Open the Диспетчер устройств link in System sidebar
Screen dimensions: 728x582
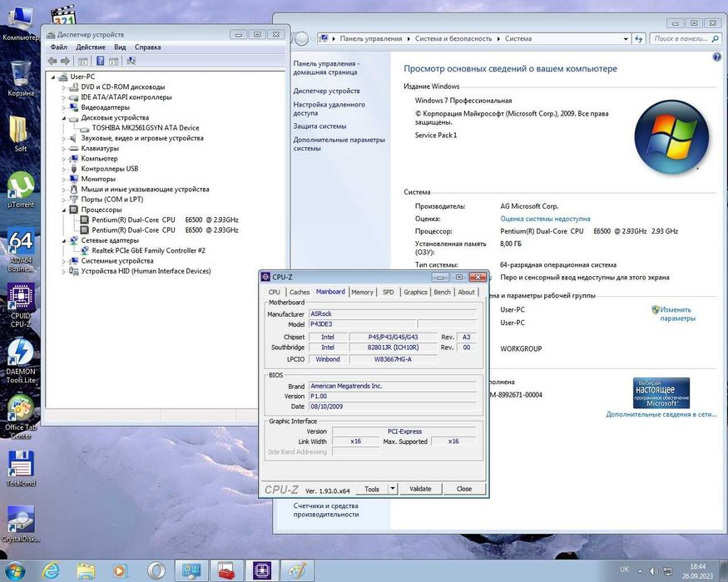point(326,91)
